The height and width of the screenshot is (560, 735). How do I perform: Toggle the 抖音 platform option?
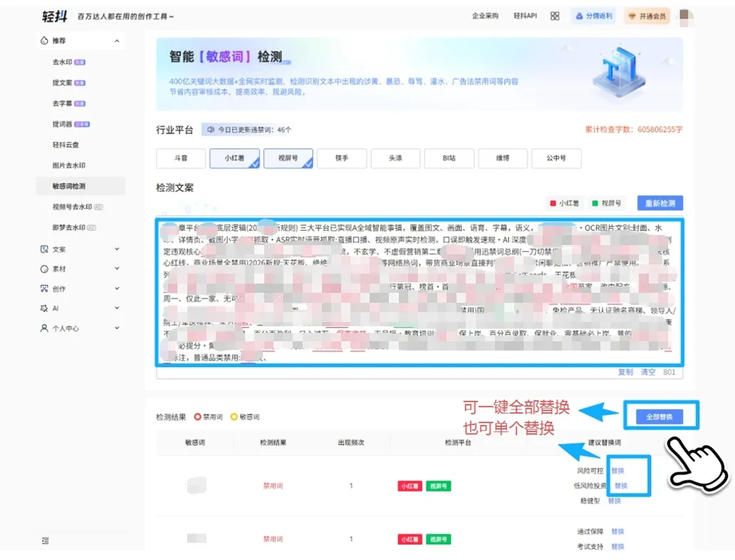(181, 158)
